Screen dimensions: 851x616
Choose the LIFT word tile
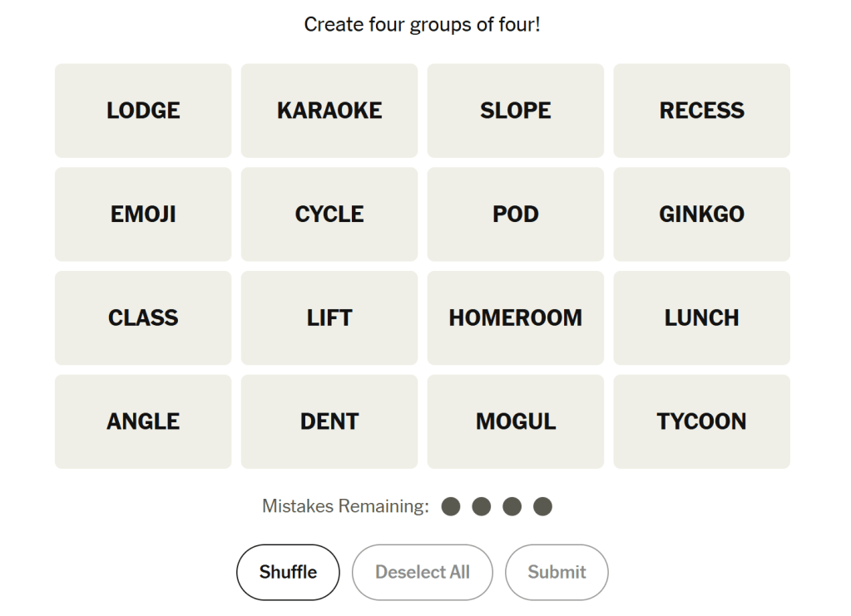pos(329,318)
